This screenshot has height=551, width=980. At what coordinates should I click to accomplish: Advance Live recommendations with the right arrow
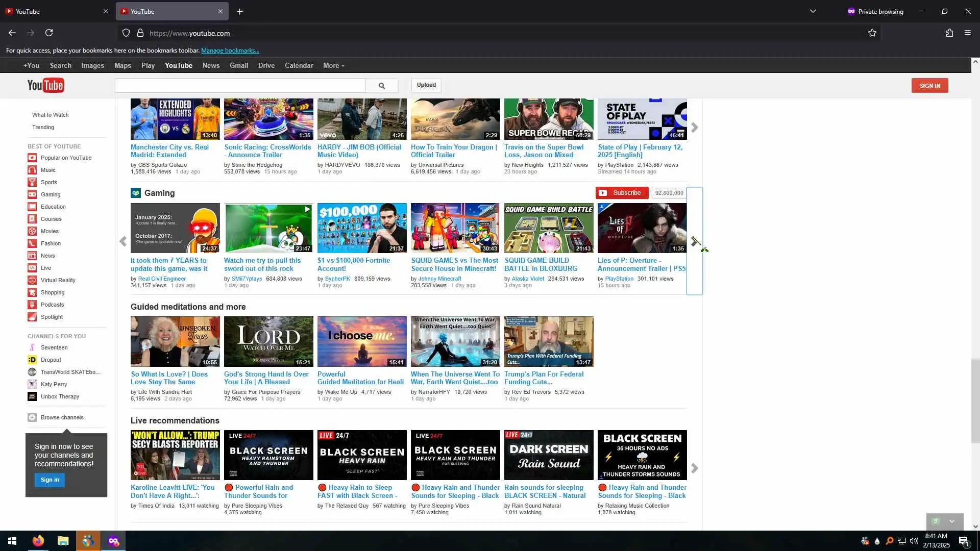pyautogui.click(x=694, y=468)
